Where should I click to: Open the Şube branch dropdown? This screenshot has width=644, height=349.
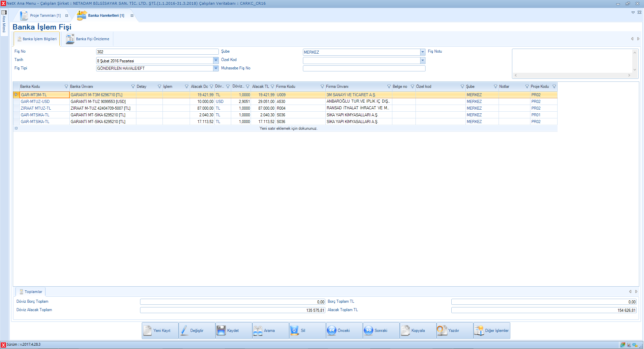pyautogui.click(x=423, y=52)
